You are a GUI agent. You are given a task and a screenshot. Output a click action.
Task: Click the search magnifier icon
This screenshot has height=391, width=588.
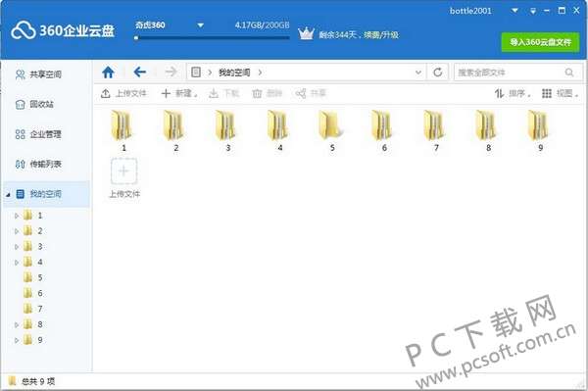pyautogui.click(x=568, y=73)
